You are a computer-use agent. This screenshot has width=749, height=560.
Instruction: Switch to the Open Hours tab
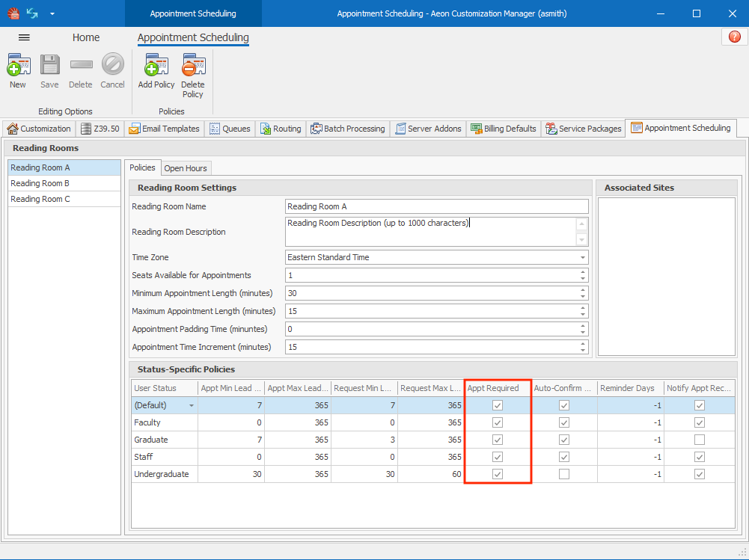[x=186, y=168]
